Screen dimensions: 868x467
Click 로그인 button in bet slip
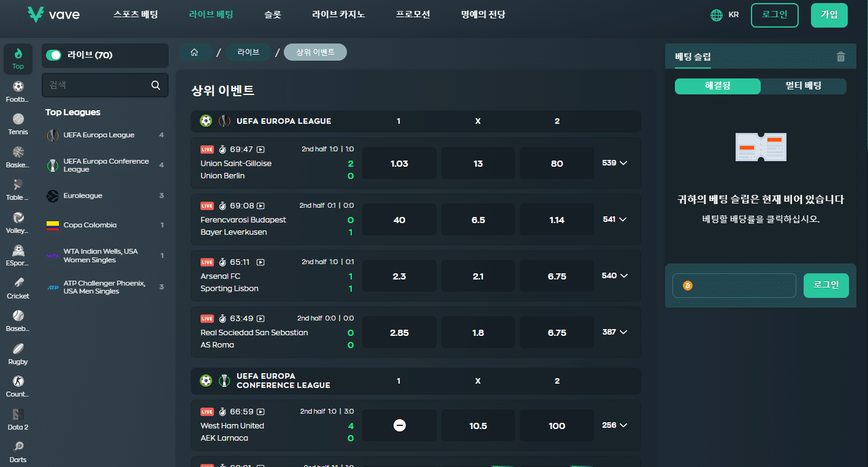(826, 286)
